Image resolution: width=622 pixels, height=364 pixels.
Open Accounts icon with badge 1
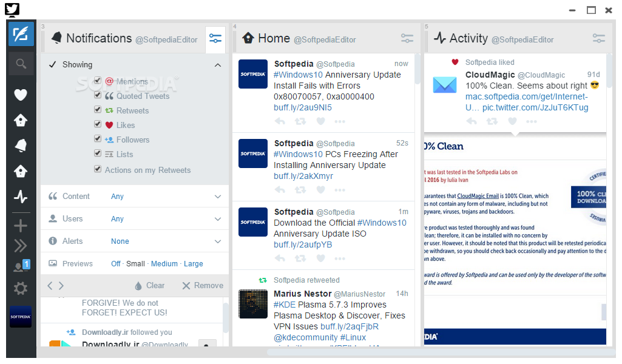[21, 266]
